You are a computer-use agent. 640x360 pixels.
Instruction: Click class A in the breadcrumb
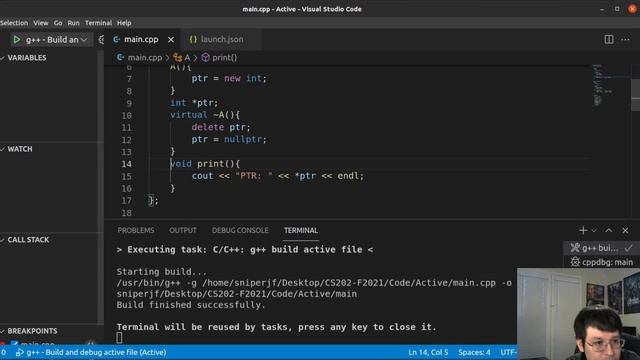[187, 58]
